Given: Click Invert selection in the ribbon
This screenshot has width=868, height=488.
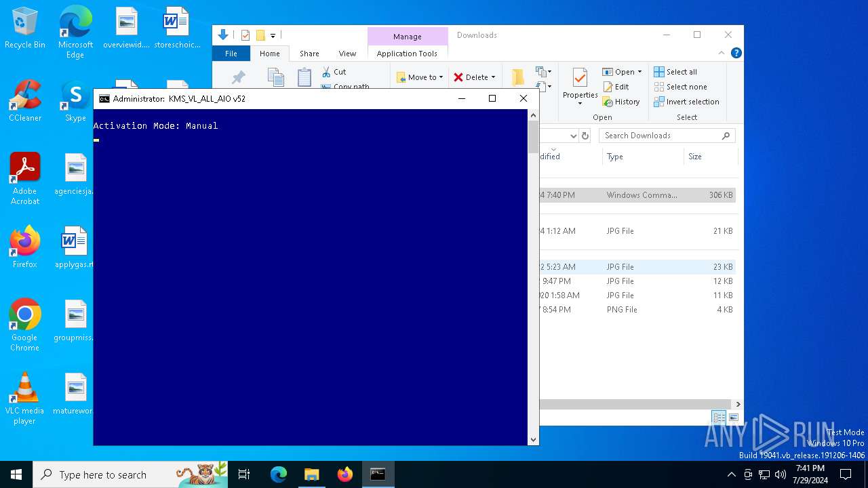Looking at the screenshot, I should 686,102.
